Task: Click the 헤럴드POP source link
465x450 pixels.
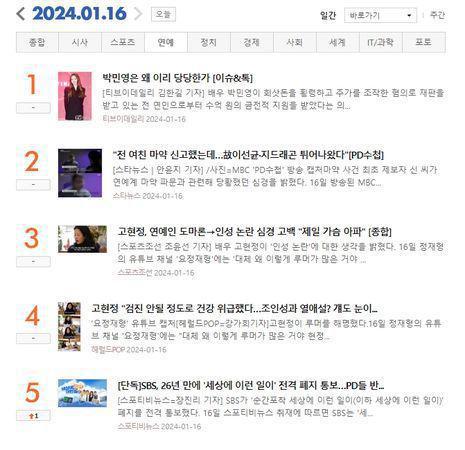Action: (x=108, y=350)
